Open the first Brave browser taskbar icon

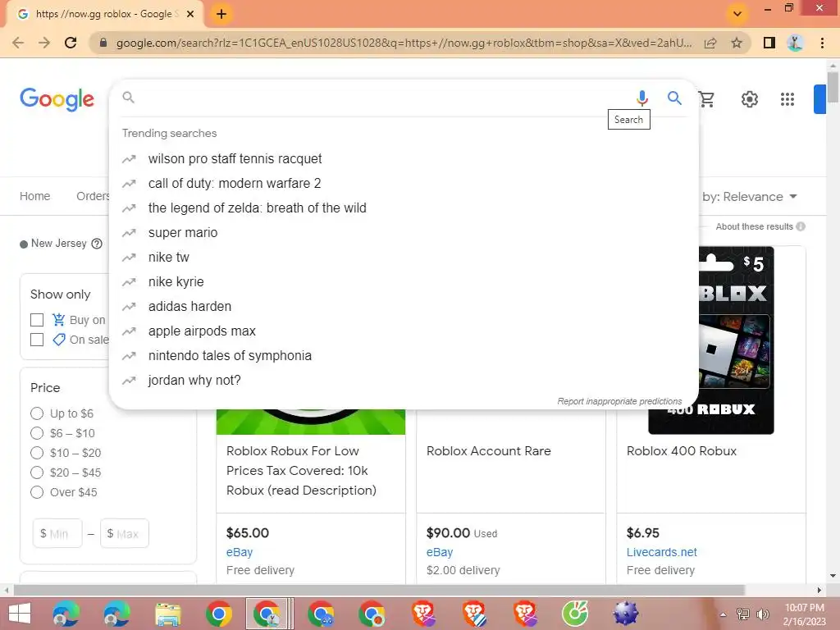424,614
